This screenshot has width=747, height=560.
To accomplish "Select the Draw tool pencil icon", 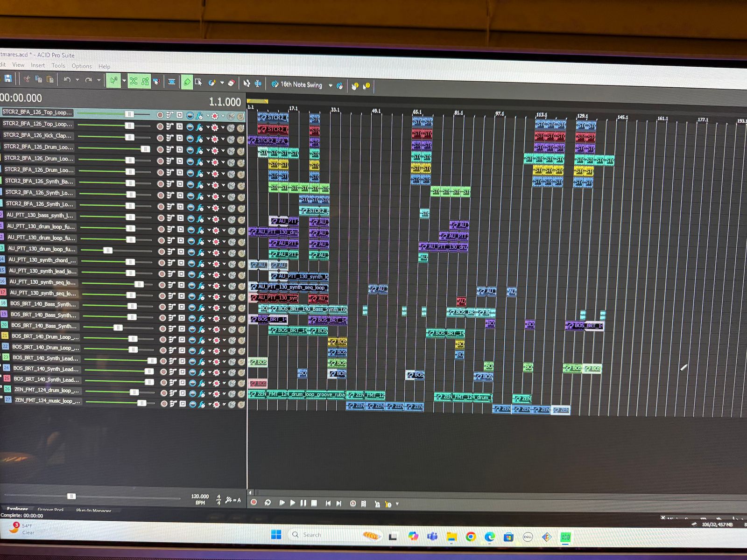I will [x=187, y=83].
